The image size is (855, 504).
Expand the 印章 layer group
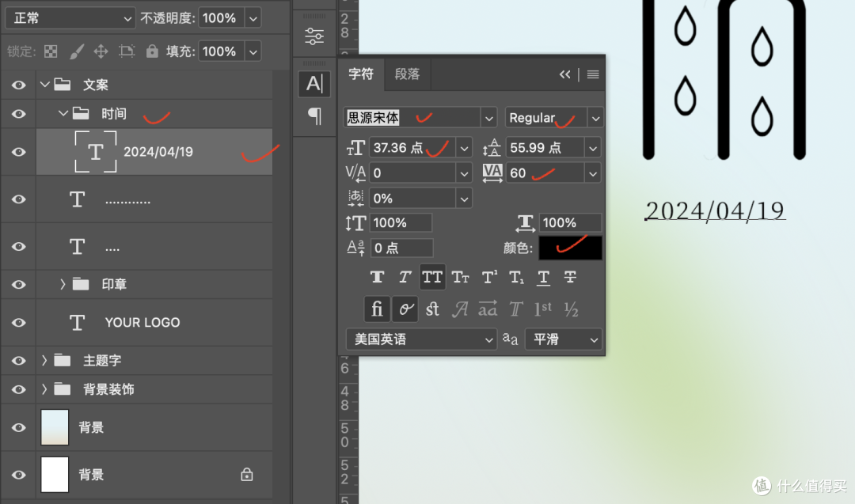pyautogui.click(x=63, y=284)
